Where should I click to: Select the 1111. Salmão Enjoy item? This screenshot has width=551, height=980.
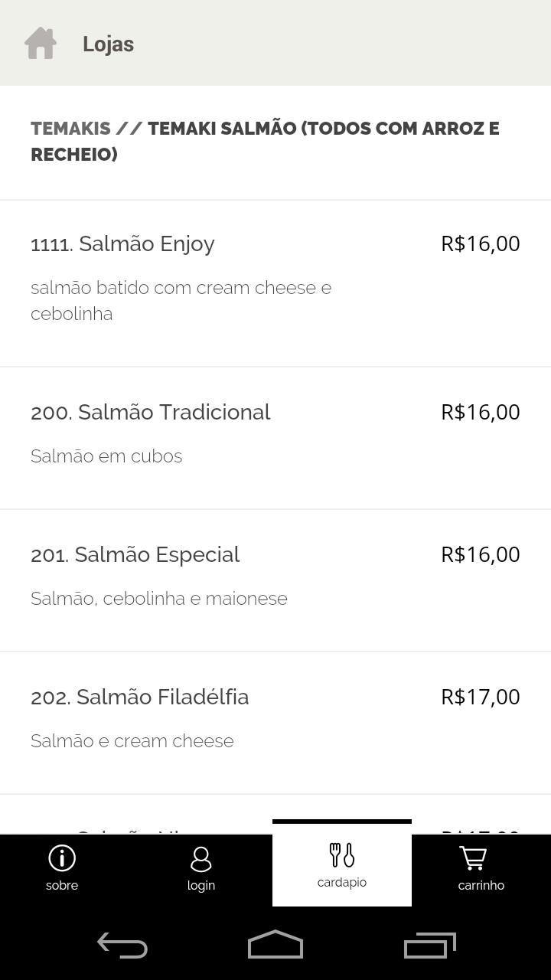point(122,244)
